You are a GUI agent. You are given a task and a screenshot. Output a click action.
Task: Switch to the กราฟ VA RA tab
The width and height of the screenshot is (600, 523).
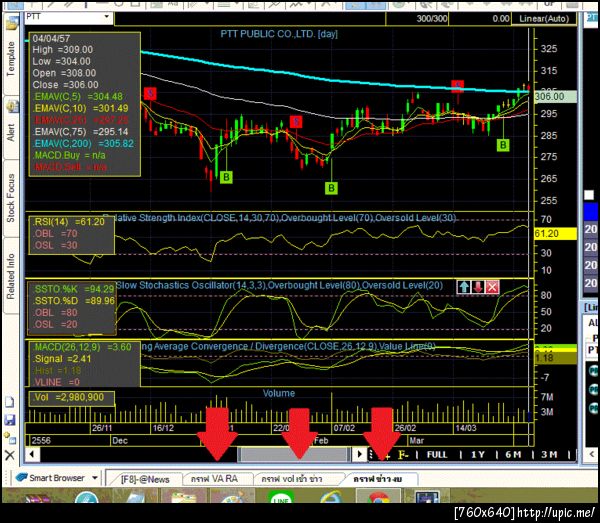coord(214,479)
